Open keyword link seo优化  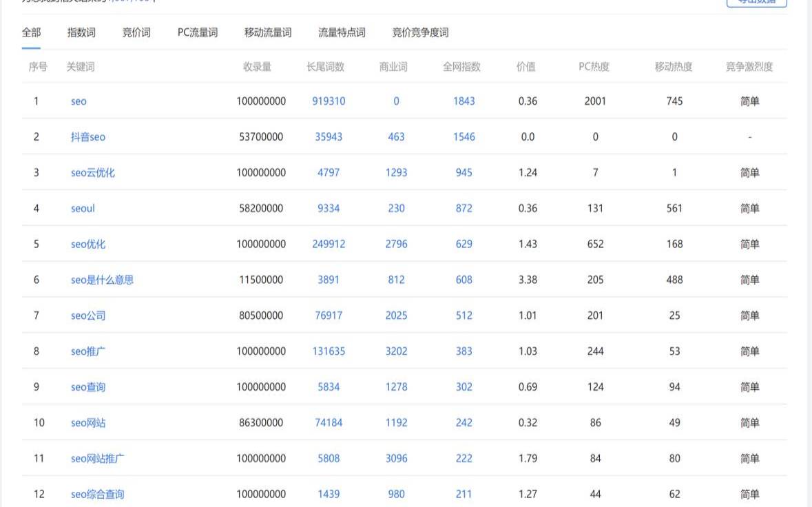click(x=88, y=245)
